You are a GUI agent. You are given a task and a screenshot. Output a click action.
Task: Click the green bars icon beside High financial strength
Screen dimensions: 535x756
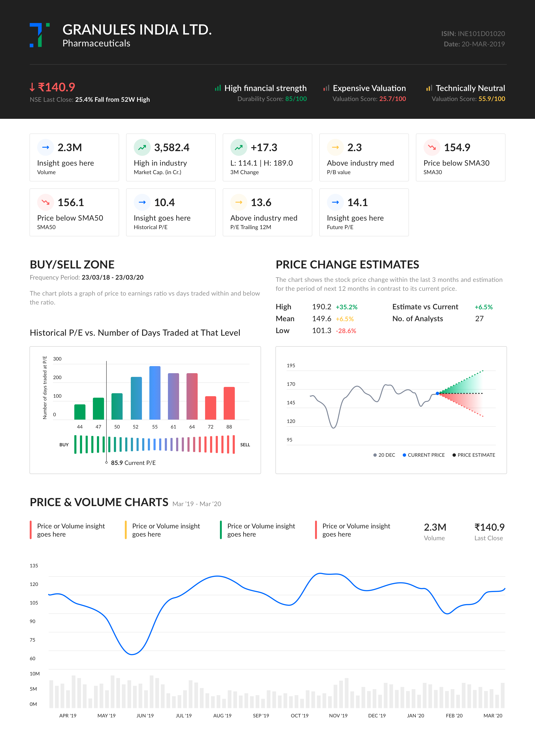(x=218, y=88)
